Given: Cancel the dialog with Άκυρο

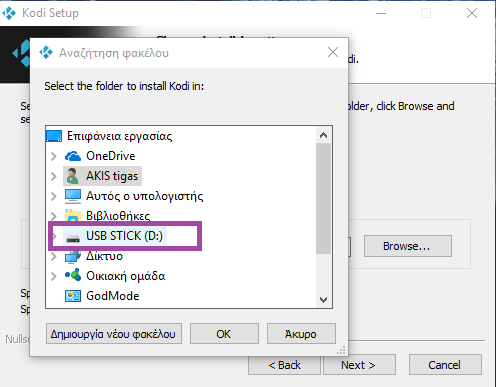Looking at the screenshot, I should (301, 334).
